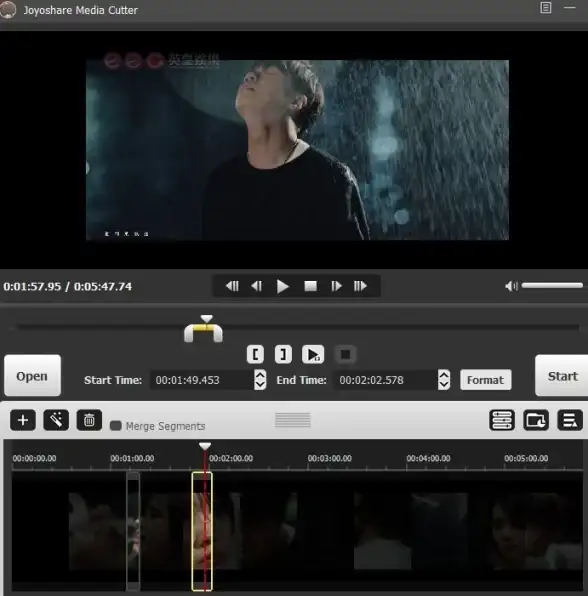
Task: Decrease the Start Time value
Action: click(x=260, y=385)
